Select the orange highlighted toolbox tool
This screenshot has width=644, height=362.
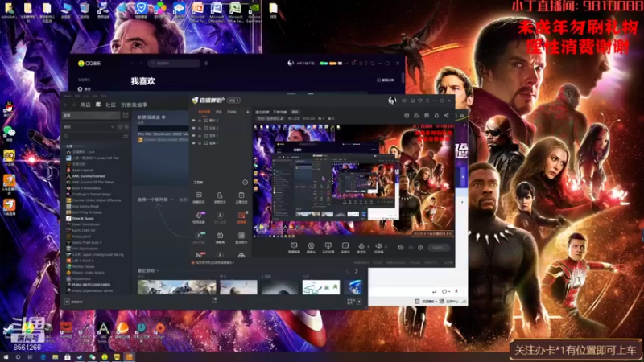(242, 216)
